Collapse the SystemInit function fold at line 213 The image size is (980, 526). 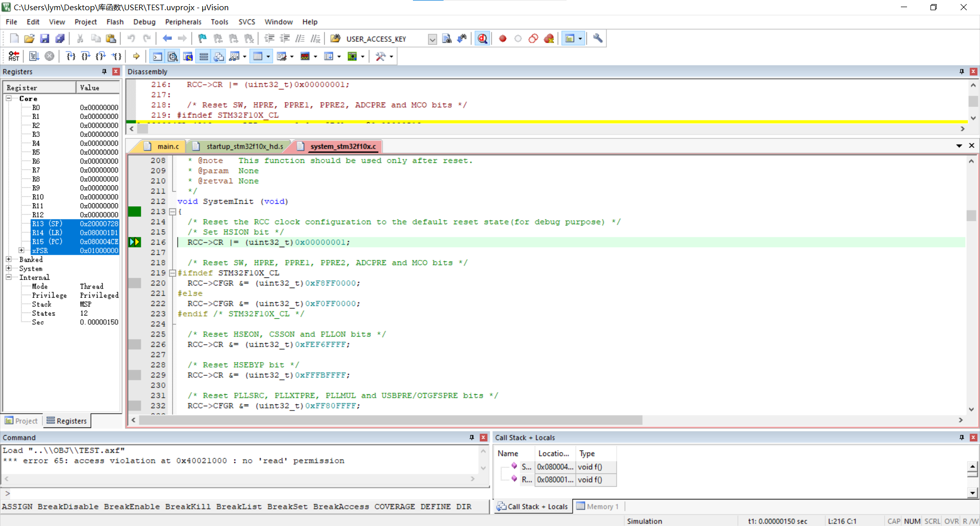(173, 211)
